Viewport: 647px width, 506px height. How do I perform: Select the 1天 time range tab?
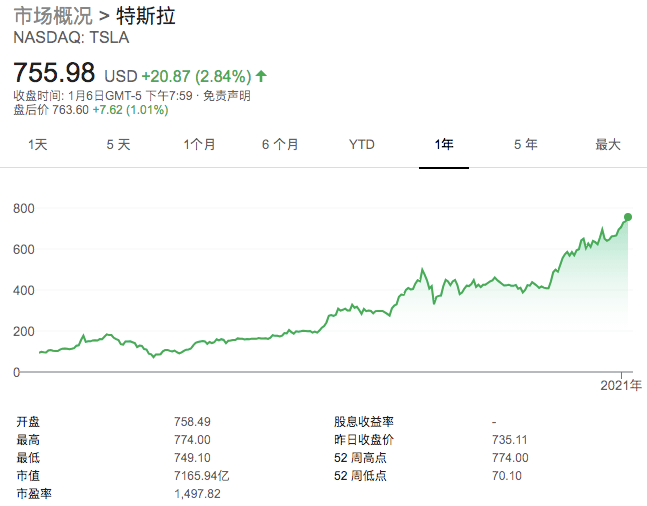(x=38, y=145)
